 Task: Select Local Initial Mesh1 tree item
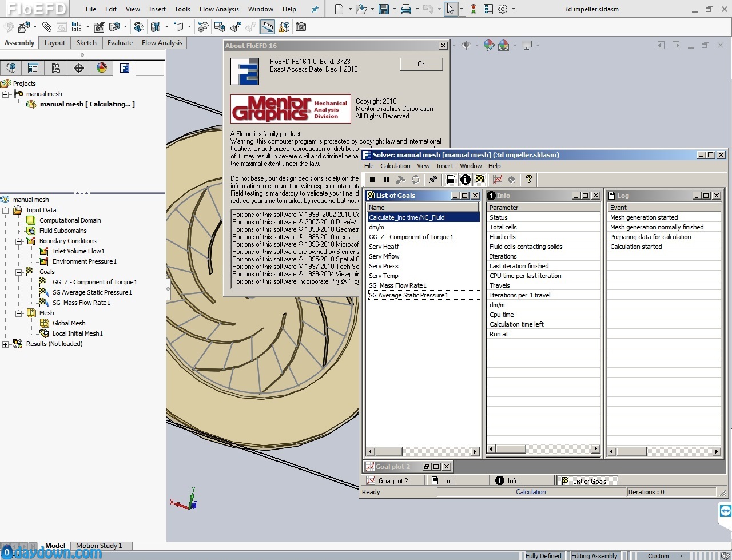pyautogui.click(x=77, y=333)
